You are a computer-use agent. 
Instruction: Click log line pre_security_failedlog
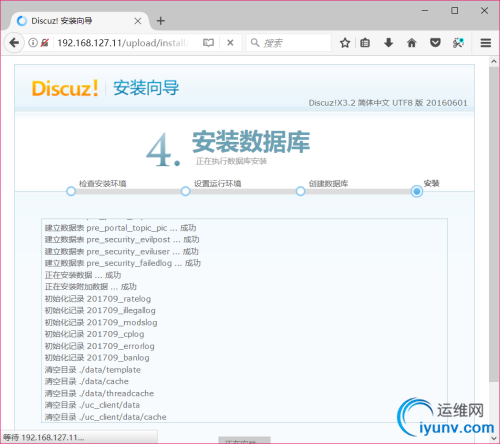pos(123,263)
